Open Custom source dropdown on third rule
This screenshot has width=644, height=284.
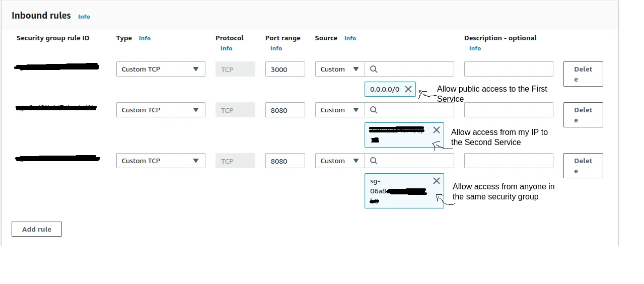click(339, 161)
